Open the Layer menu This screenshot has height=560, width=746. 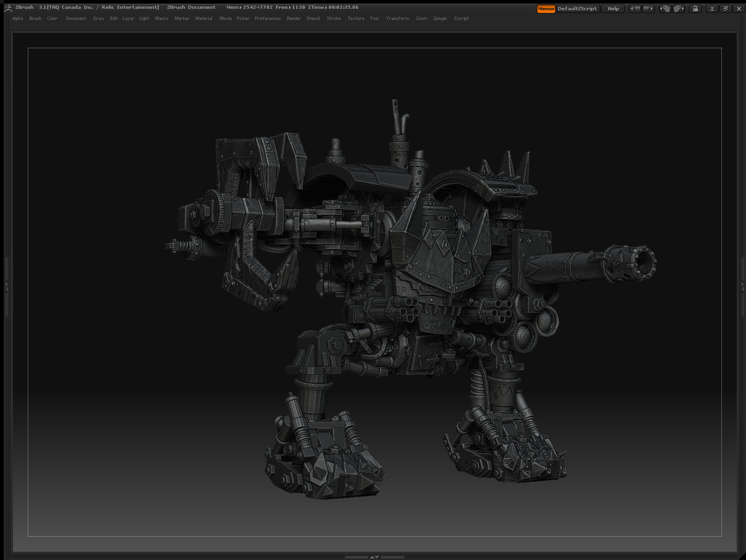pos(129,19)
